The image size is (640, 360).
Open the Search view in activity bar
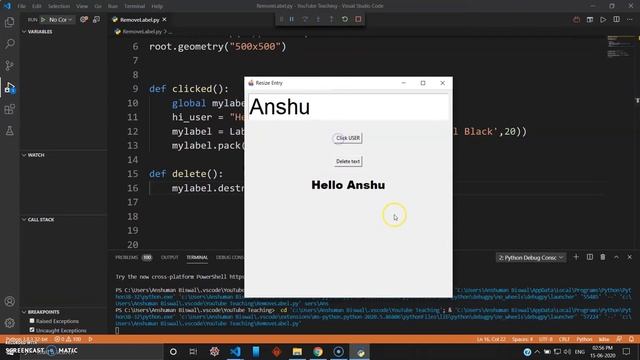(x=9, y=44)
